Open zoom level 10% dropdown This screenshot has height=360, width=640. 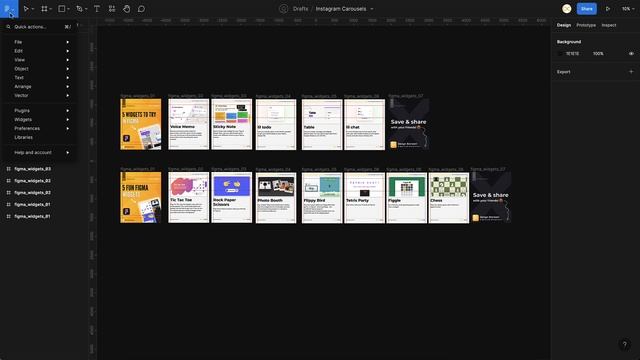[x=628, y=9]
